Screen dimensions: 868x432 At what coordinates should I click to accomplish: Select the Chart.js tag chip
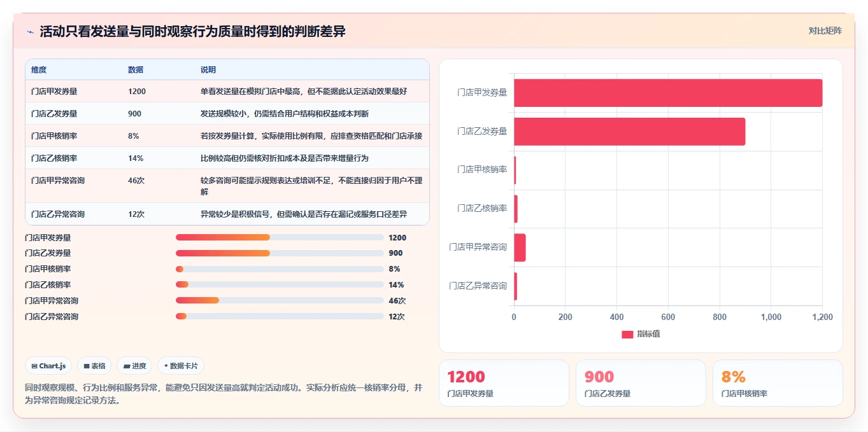[48, 366]
